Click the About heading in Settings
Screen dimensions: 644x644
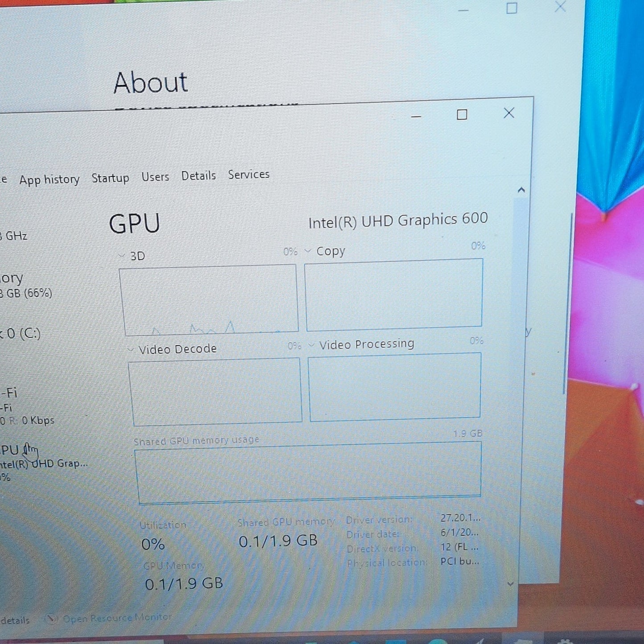pyautogui.click(x=151, y=82)
